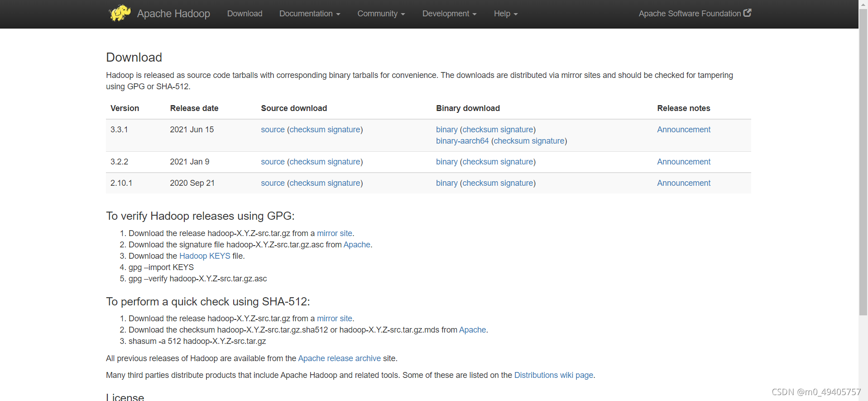The image size is (868, 401).
Task: Expand the Community dropdown menu
Action: [381, 14]
